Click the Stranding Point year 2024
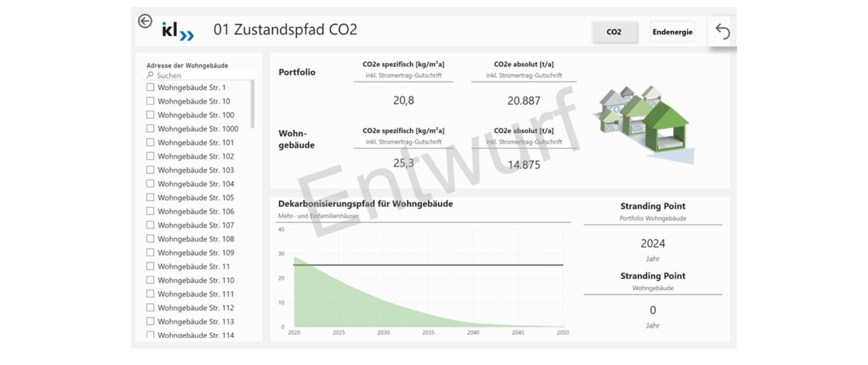868x365 pixels. coord(653,244)
